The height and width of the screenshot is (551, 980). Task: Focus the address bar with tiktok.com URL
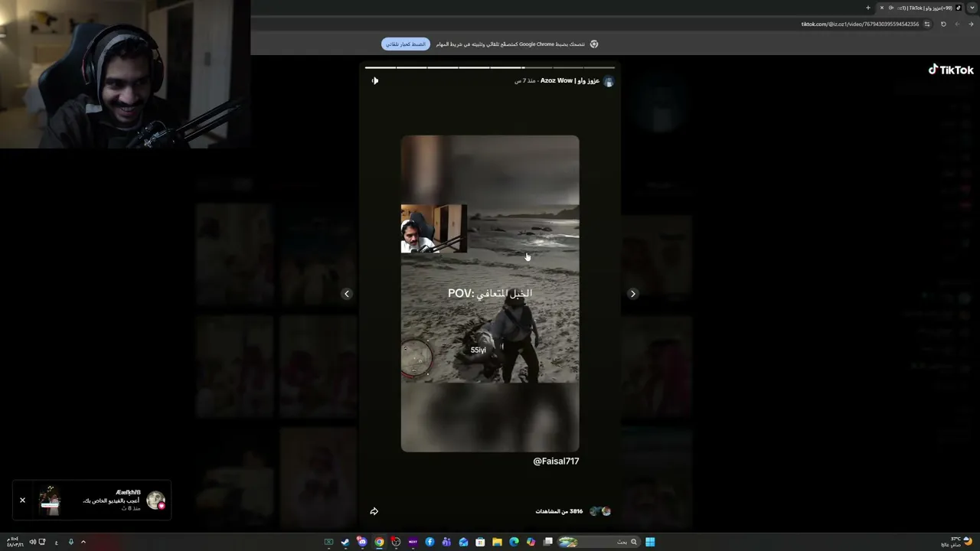click(x=860, y=24)
